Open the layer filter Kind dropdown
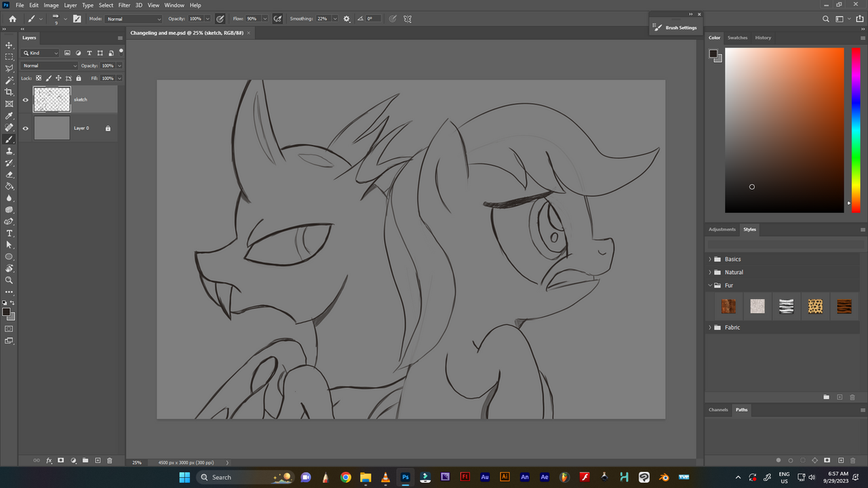The height and width of the screenshot is (488, 868). (41, 53)
